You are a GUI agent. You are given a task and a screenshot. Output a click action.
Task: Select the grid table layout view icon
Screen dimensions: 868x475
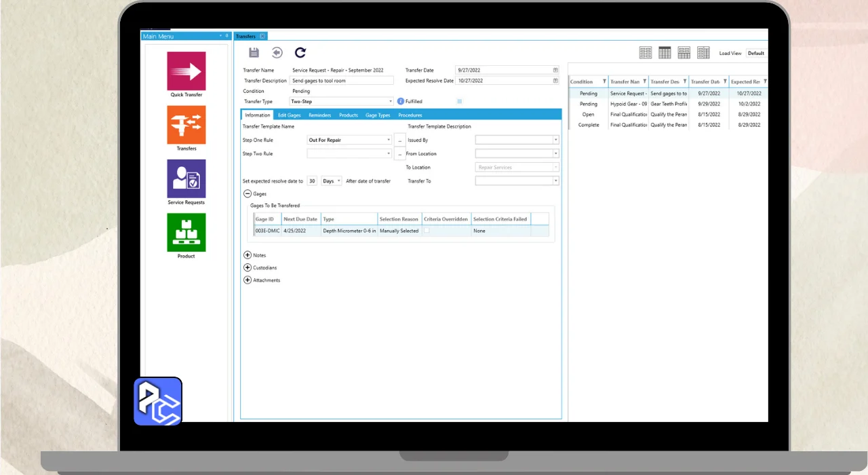point(665,52)
